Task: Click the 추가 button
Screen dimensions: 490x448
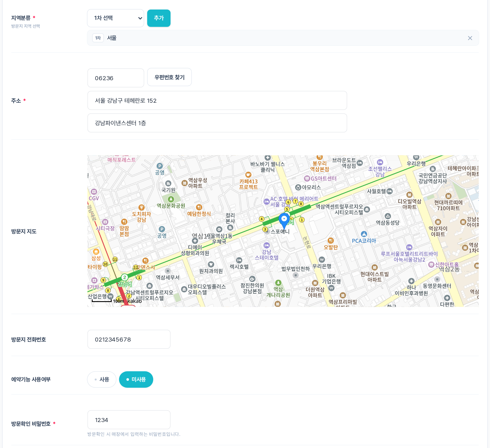Action: coord(159,18)
